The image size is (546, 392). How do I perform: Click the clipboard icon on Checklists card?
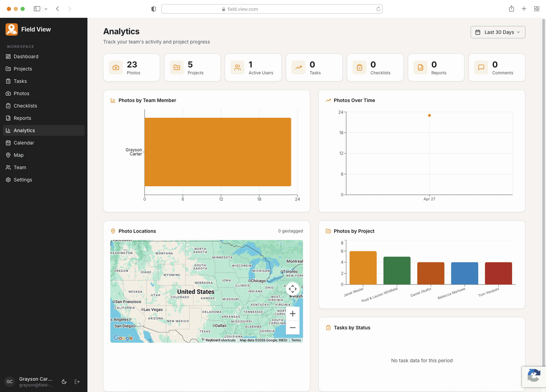click(359, 68)
